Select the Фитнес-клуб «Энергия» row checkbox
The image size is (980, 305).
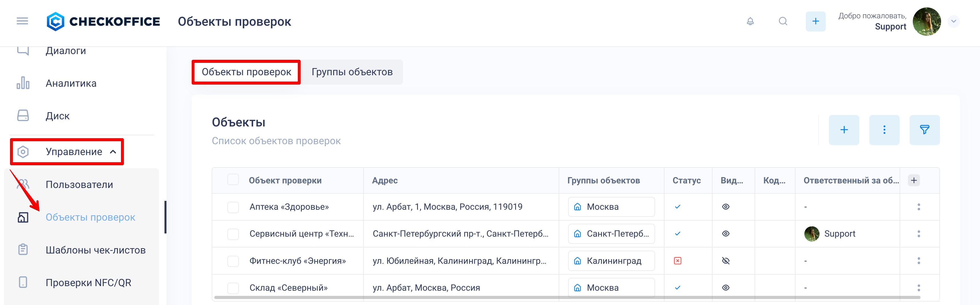point(233,261)
